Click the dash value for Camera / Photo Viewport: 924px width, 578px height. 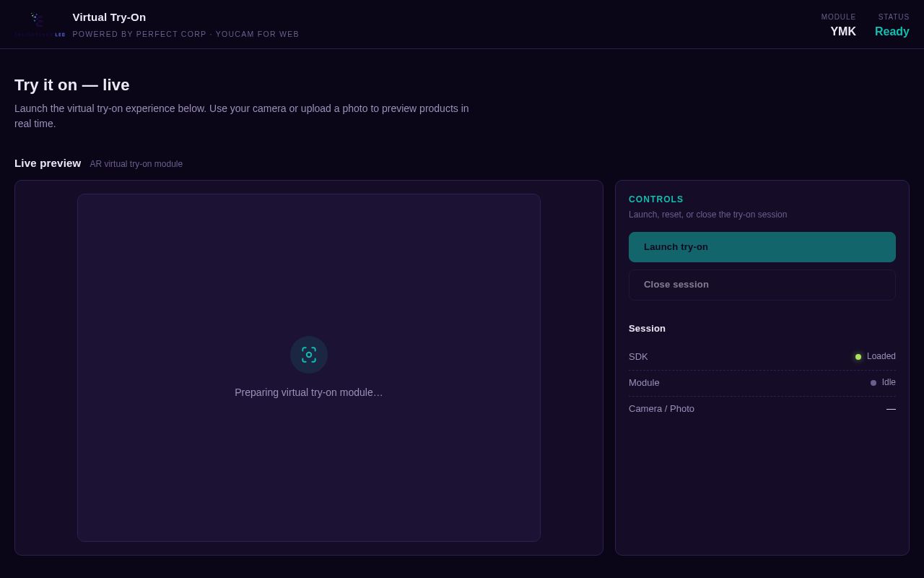point(891,409)
